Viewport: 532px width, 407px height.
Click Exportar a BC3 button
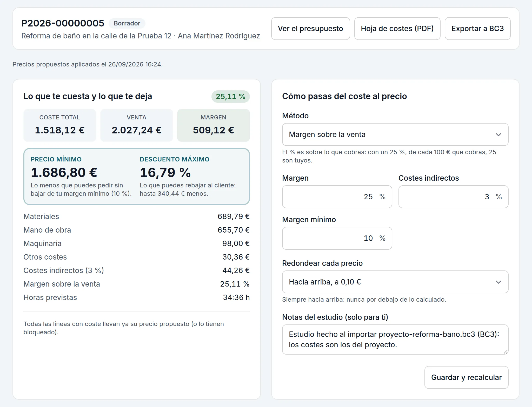[477, 29]
